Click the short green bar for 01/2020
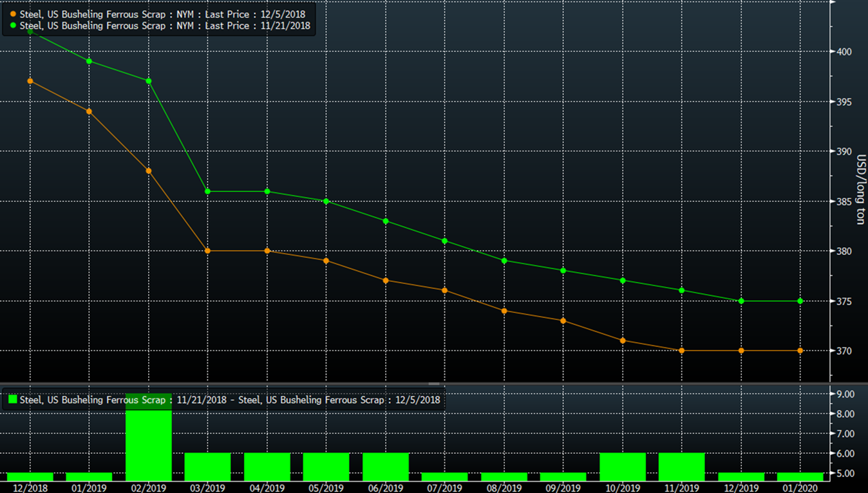 pos(800,477)
